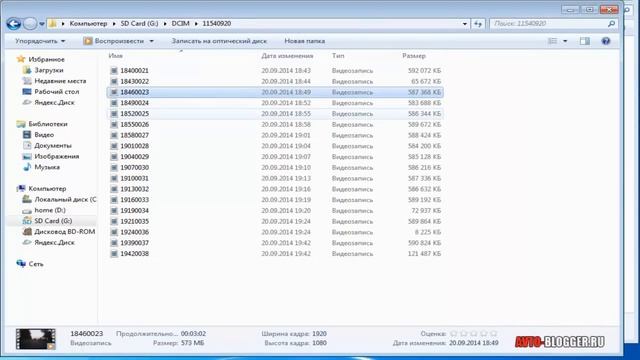
Task: Sort by the Тип column header
Action: coord(338,56)
